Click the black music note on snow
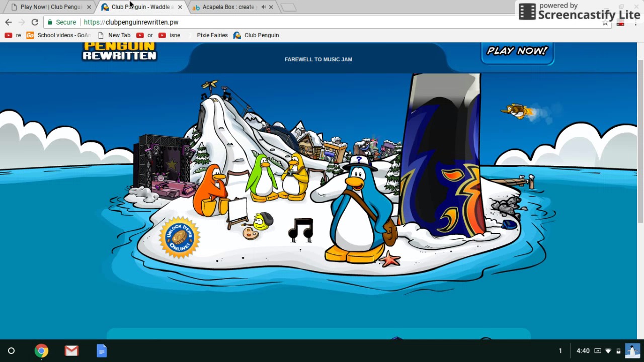644x362 pixels. click(301, 230)
